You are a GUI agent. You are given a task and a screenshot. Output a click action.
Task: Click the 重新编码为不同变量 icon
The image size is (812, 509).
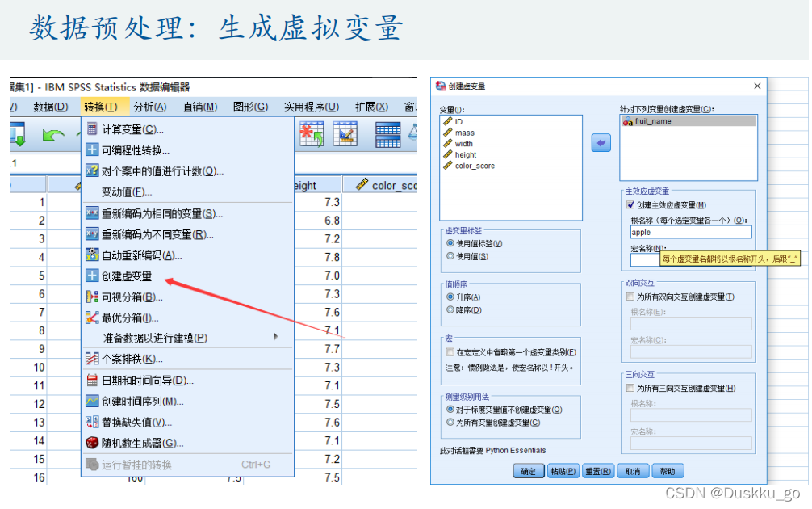pos(92,234)
